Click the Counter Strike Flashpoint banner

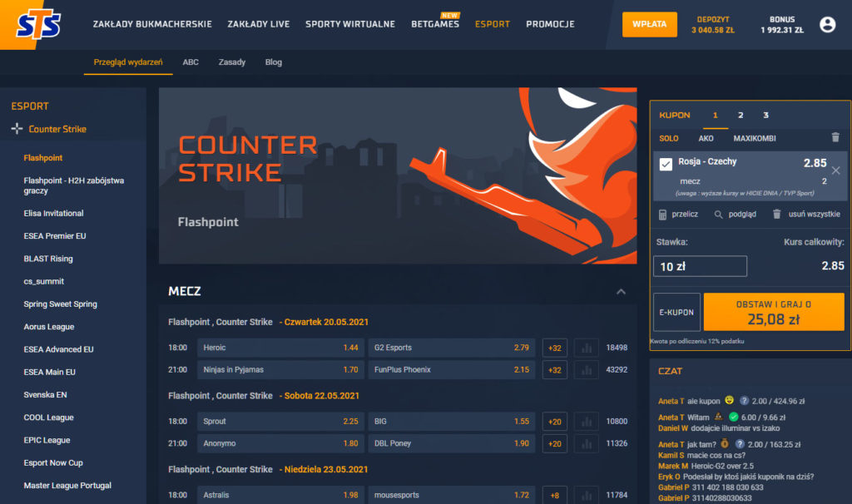[x=398, y=176]
